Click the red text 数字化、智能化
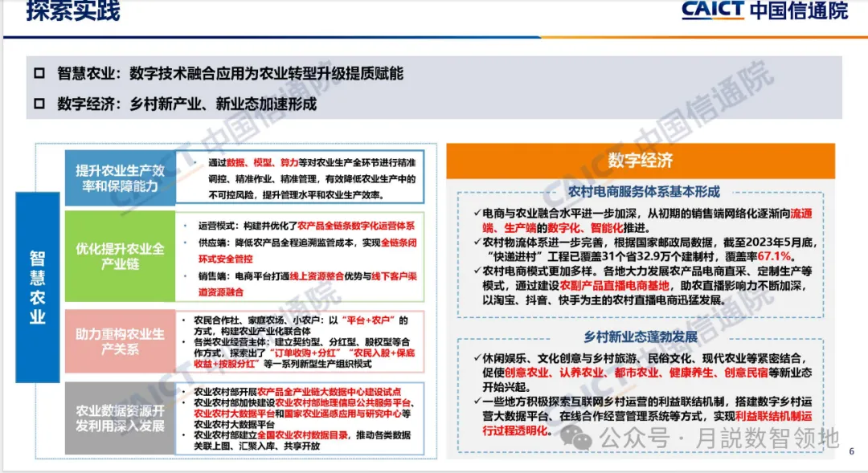 point(585,228)
